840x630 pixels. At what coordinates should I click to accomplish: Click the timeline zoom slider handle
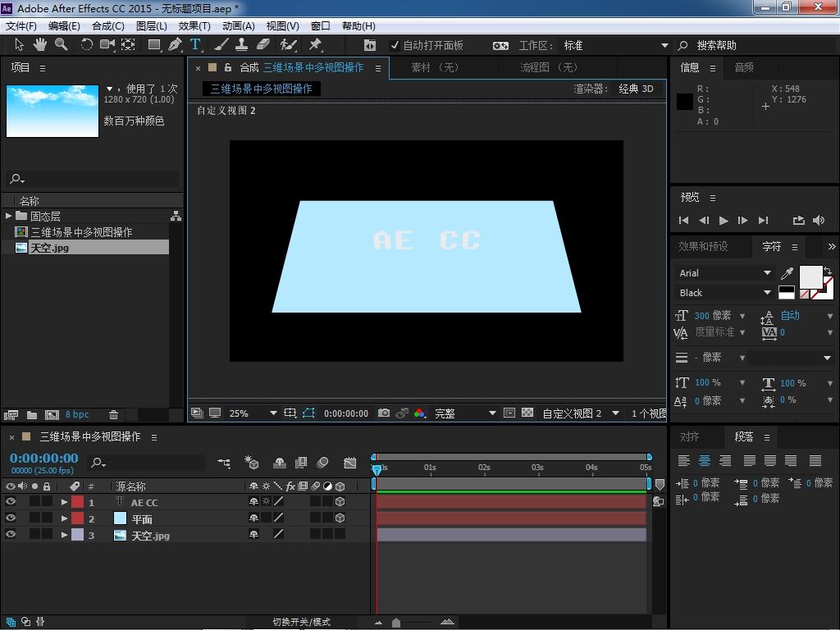click(396, 623)
